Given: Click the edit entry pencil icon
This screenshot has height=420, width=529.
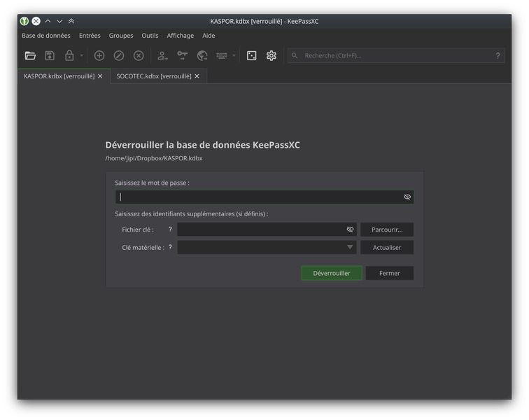Looking at the screenshot, I should point(119,56).
